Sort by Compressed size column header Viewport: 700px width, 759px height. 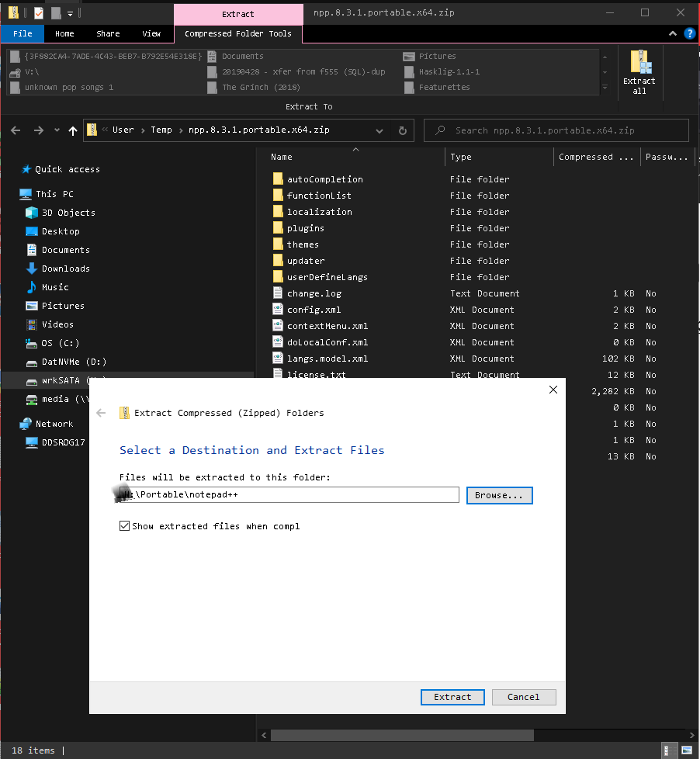click(x=597, y=157)
